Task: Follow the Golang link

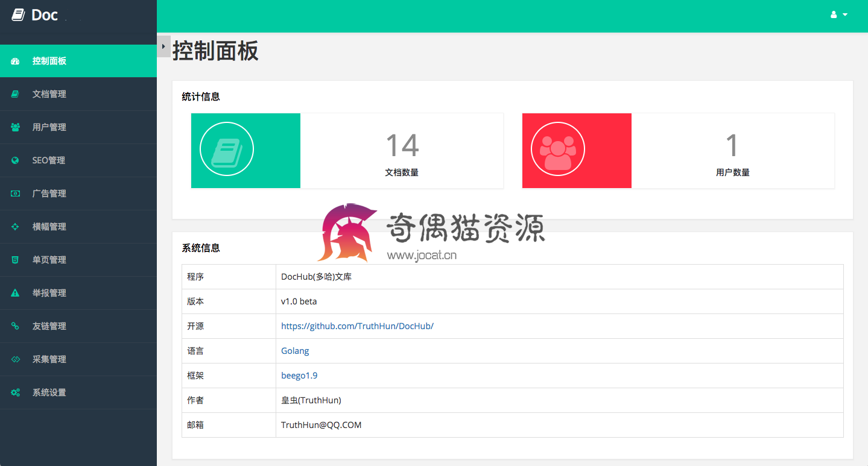Action: (295, 351)
